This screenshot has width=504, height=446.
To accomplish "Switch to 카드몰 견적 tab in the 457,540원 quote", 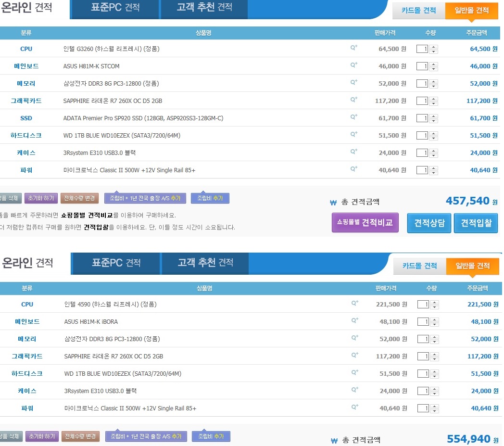I will (x=418, y=11).
